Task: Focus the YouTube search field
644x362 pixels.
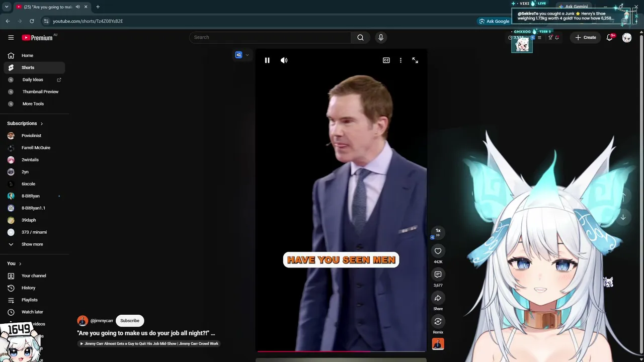Action: click(270, 37)
